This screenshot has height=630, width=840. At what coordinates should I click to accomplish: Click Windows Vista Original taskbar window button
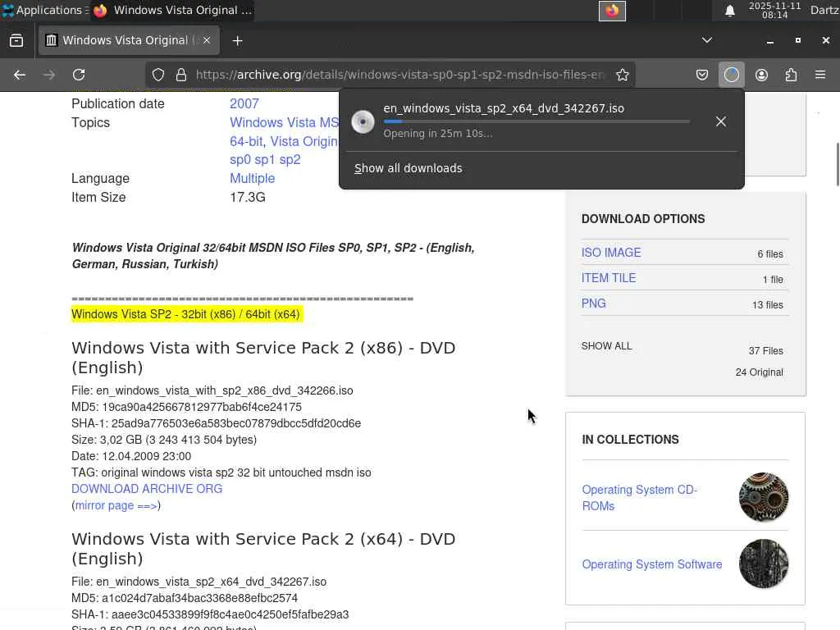click(x=172, y=10)
